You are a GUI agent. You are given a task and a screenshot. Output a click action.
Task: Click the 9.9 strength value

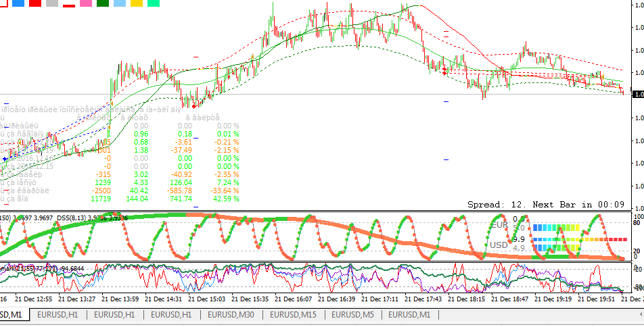pos(519,239)
